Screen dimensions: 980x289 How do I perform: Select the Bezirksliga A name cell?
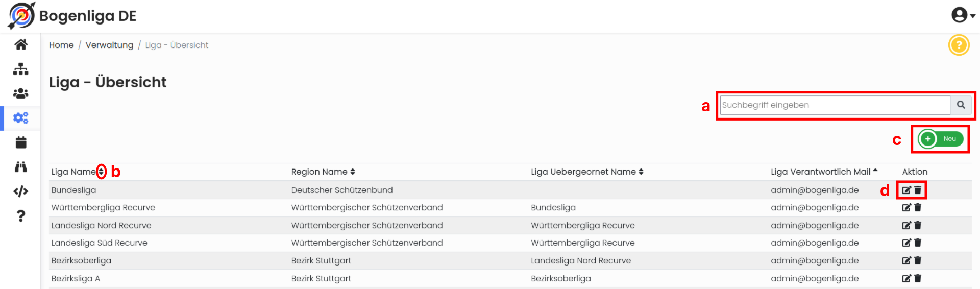[x=76, y=278]
